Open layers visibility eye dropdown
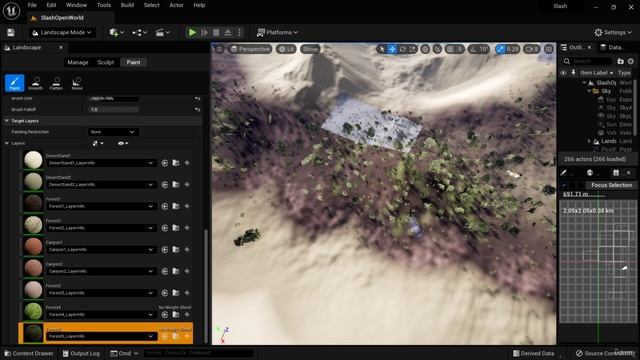The image size is (640, 360). pyautogui.click(x=123, y=143)
